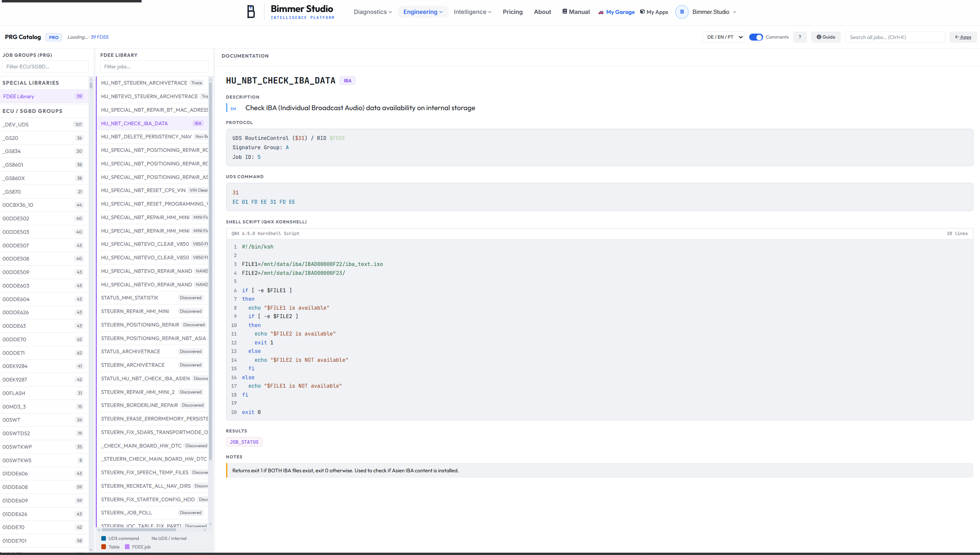The height and width of the screenshot is (555, 980).
Task: Select job STATUS_ARCHIVETRACE
Action: click(153, 351)
